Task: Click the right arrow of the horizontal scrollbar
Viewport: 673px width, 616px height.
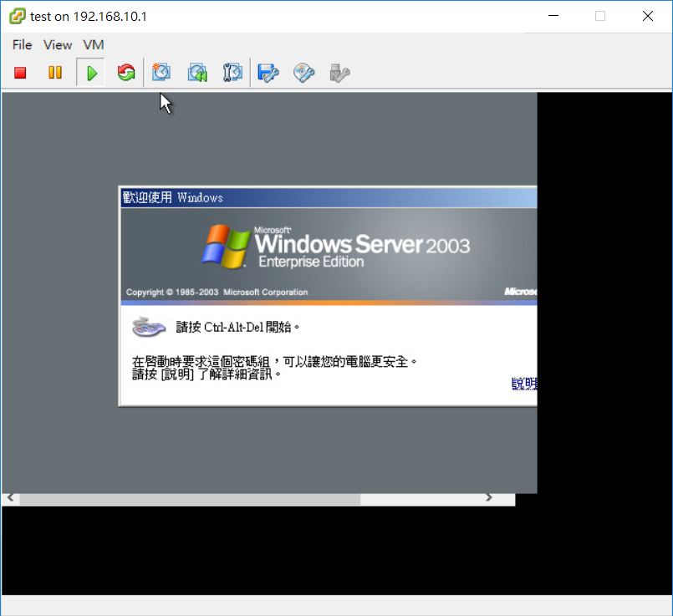Action: tap(489, 497)
